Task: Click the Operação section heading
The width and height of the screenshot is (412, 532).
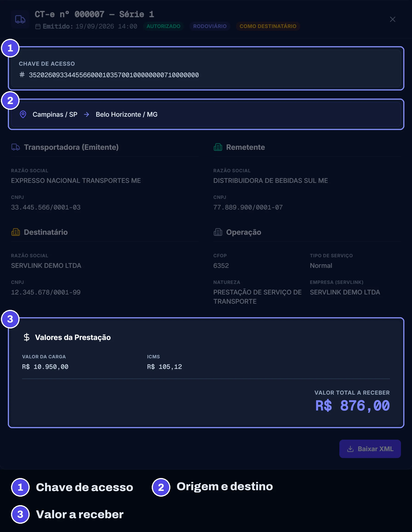Action: pos(243,232)
